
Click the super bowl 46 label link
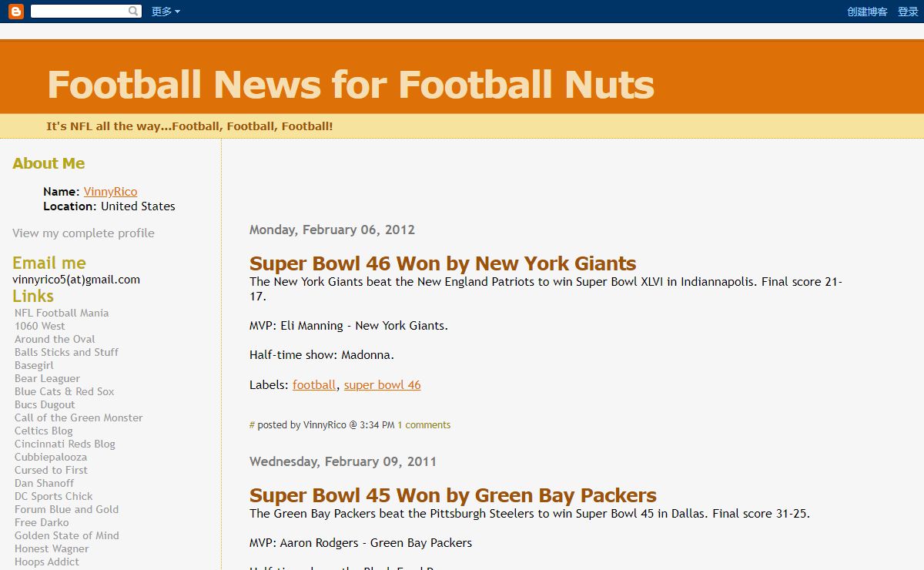383,385
